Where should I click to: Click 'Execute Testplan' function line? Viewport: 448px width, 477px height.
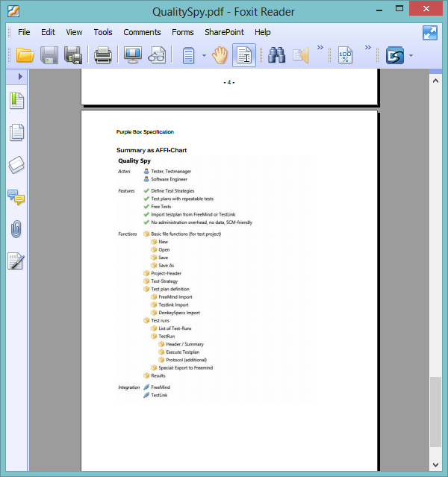(183, 352)
